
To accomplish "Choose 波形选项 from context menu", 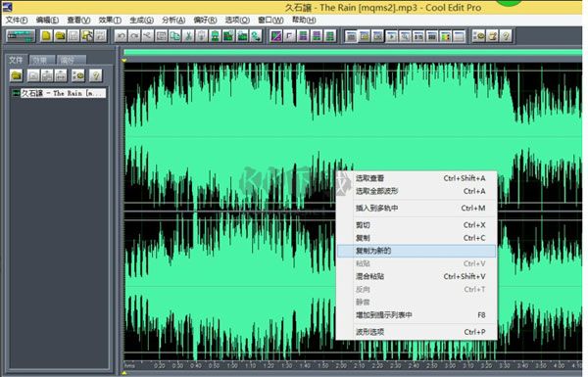I will [416, 332].
